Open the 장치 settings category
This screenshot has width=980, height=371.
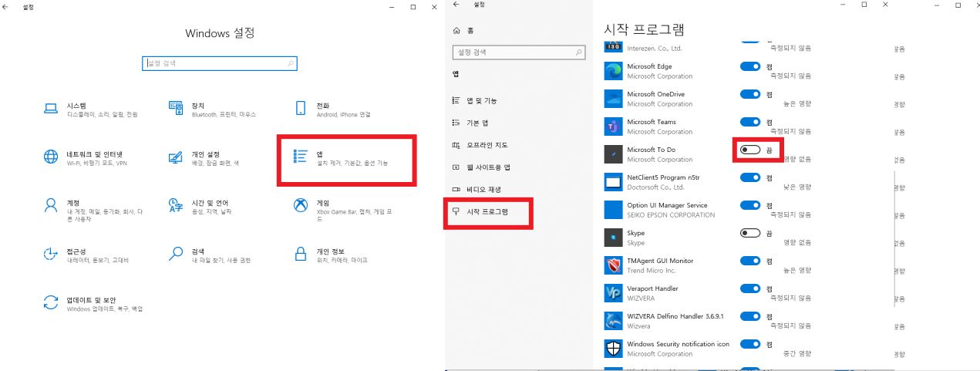tap(213, 110)
